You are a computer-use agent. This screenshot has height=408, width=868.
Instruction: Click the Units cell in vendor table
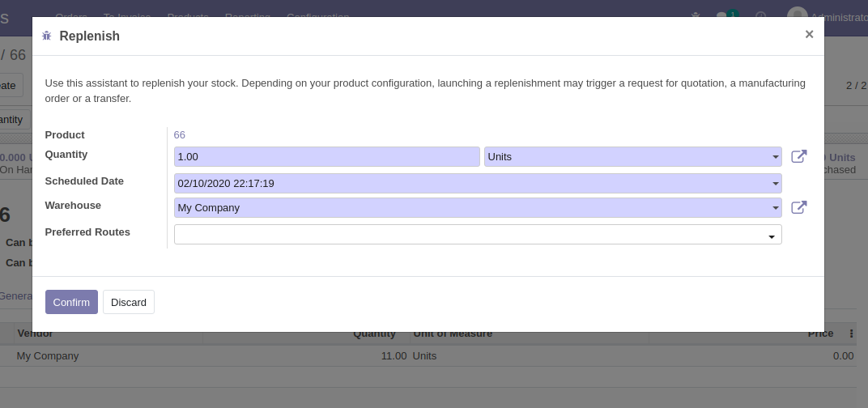click(424, 356)
